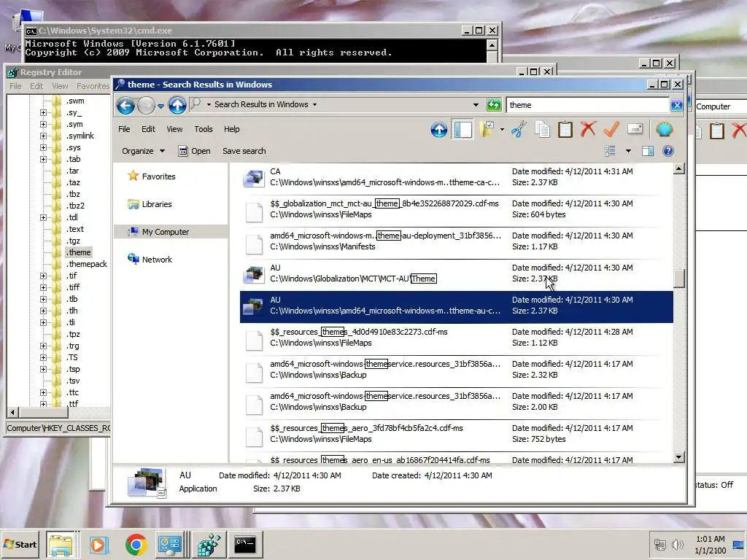The width and height of the screenshot is (747, 560).
Task: Select AU in MCT-AU\Theme folder
Action: (456, 273)
